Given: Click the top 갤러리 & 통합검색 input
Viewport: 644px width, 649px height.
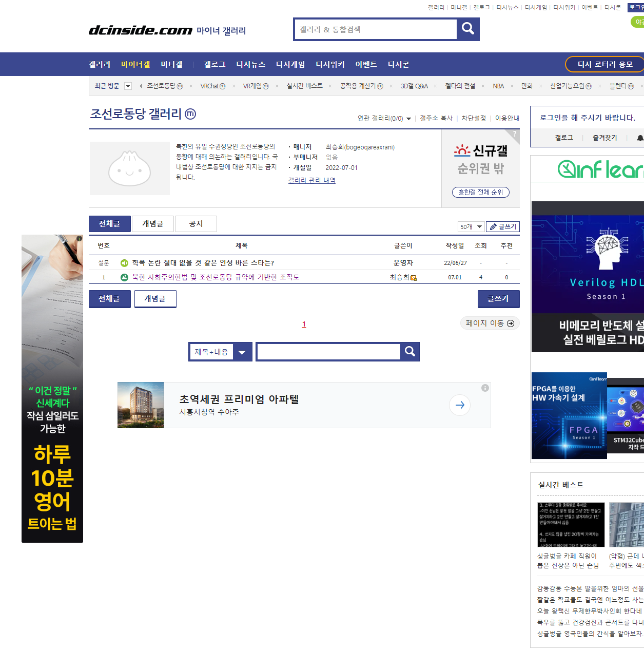Looking at the screenshot, I should tap(376, 29).
